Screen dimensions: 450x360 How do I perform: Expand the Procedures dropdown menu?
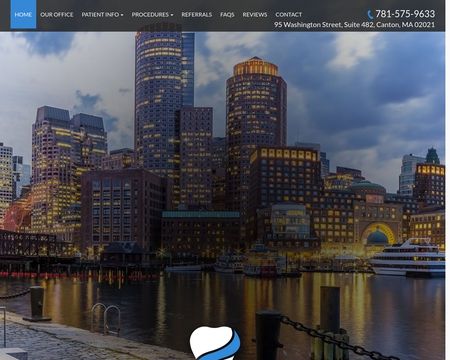(x=152, y=15)
